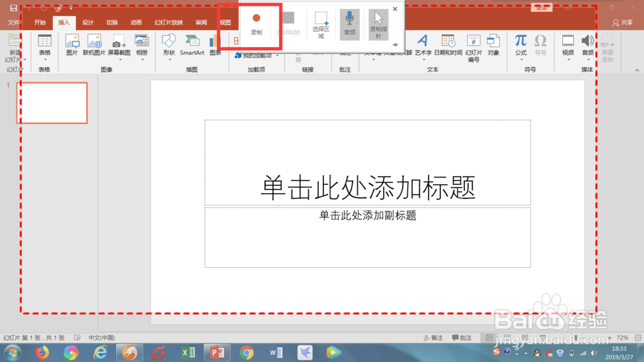Open the 艺术字 WordArt dropdown
Viewport: 644px width, 362px height.
[x=422, y=48]
